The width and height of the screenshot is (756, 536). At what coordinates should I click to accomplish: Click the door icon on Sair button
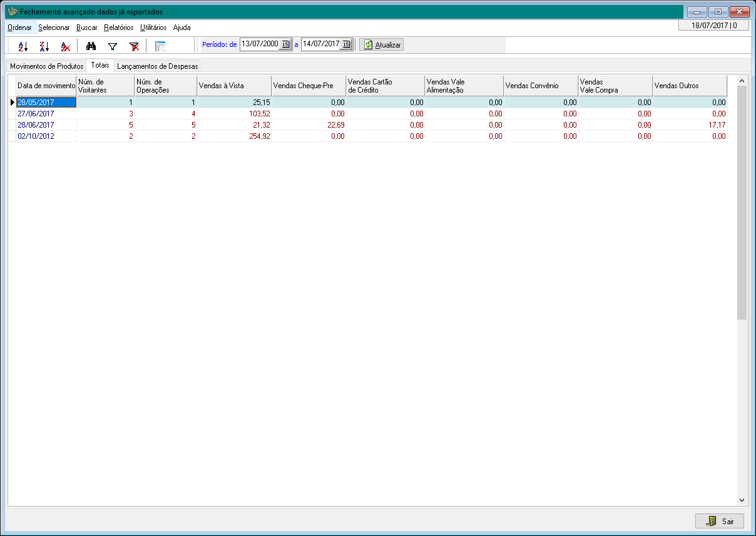(x=712, y=521)
